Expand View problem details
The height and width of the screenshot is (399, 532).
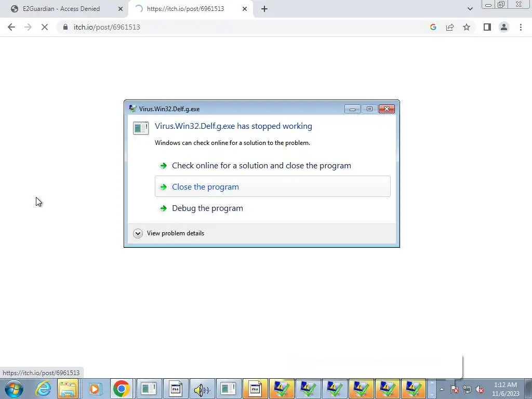click(138, 233)
